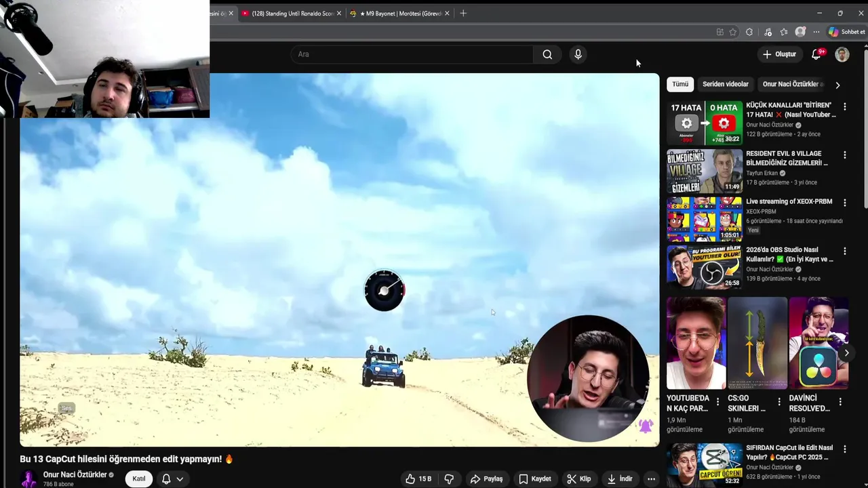868x488 pixels.
Task: Open the browser media control icon
Action: coord(768,32)
